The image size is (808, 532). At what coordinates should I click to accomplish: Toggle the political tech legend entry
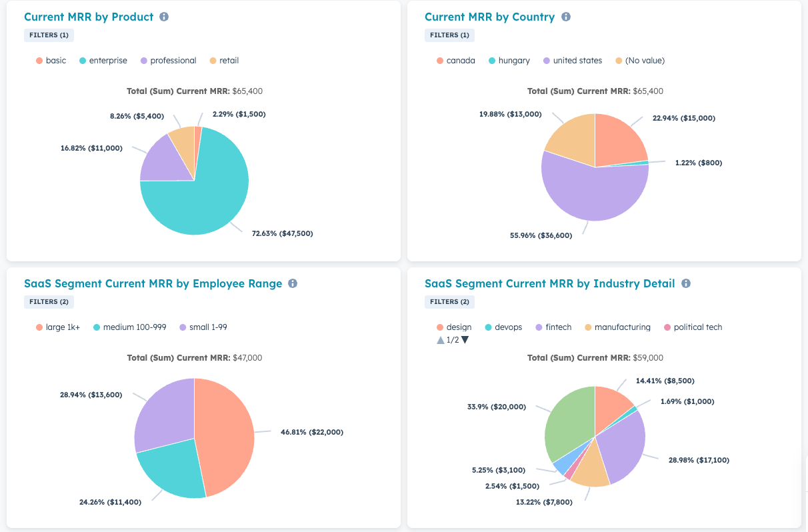(x=693, y=327)
